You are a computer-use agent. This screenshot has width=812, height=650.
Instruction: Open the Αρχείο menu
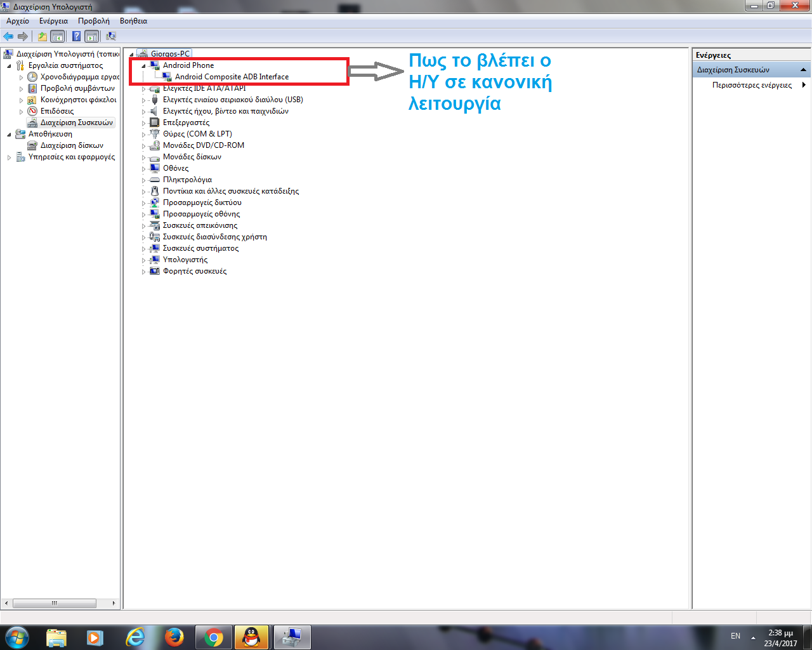tap(18, 21)
